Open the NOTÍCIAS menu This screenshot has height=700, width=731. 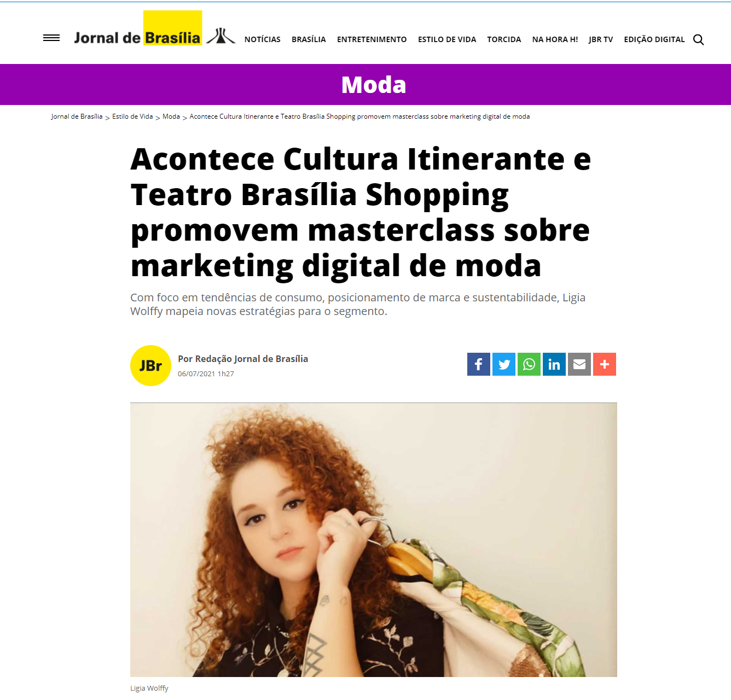click(x=263, y=39)
